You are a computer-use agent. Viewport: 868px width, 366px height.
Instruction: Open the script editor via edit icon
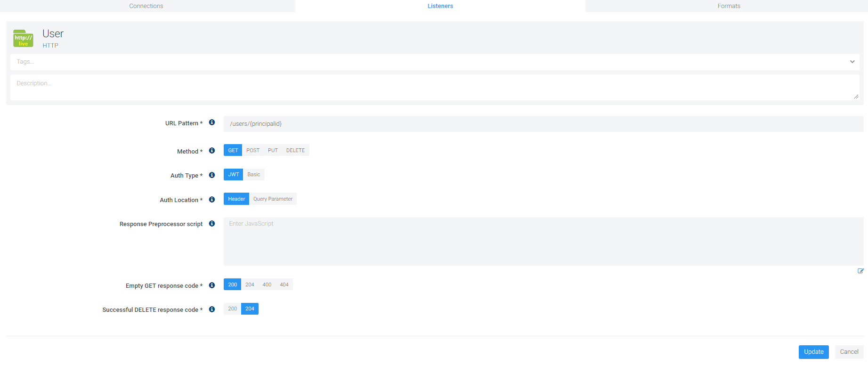point(860,271)
